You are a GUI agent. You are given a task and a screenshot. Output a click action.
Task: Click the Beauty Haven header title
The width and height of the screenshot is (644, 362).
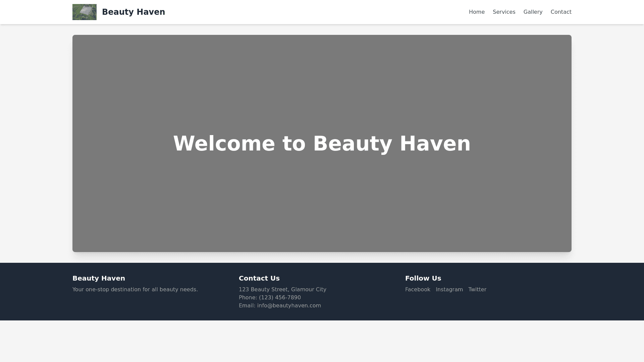point(133,12)
